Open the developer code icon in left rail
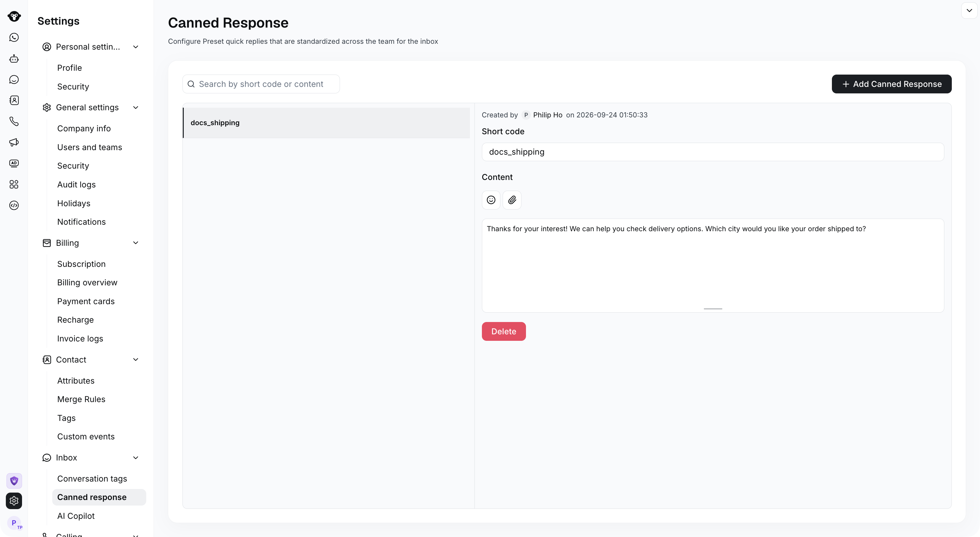 pyautogui.click(x=14, y=206)
